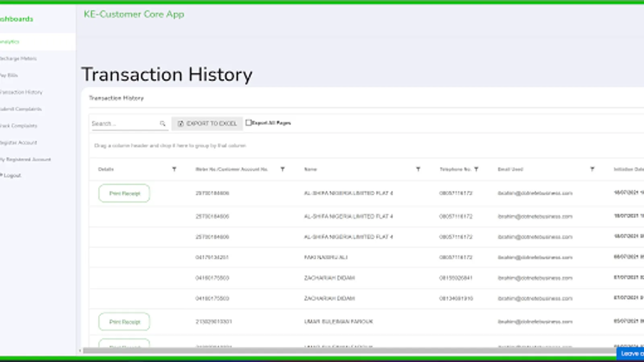Navigate to Submit Complaints
644x362 pixels.
pyautogui.click(x=21, y=109)
